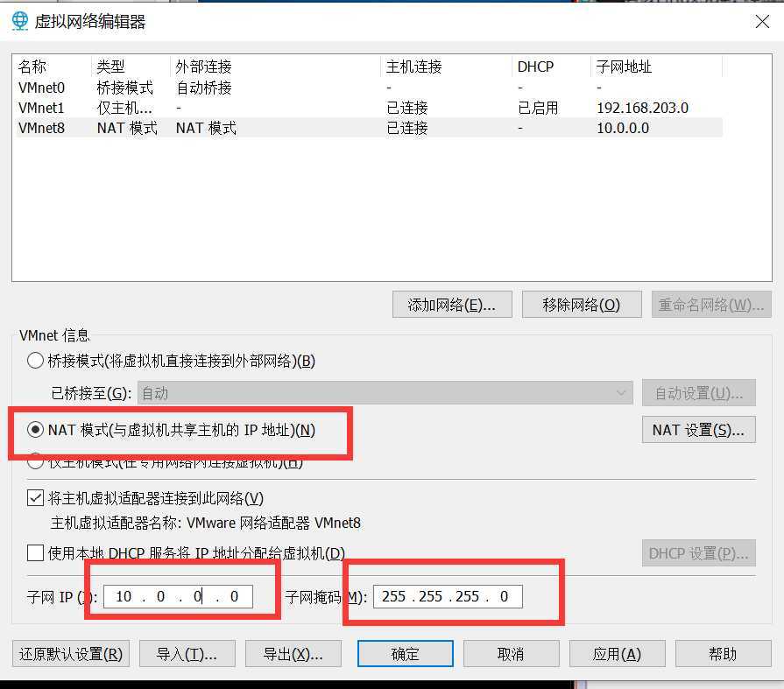Image resolution: width=784 pixels, height=689 pixels.
Task: Select the NAT 模式 radio button
Action: point(36,430)
